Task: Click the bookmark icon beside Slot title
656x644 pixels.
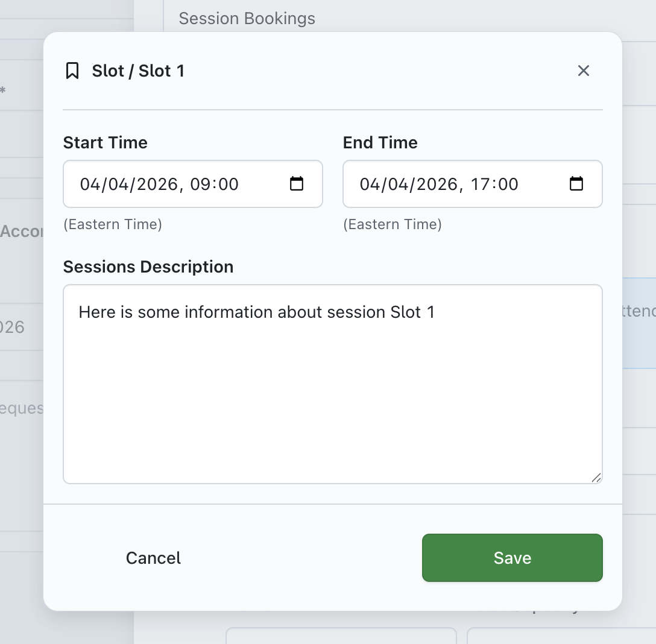Action: point(72,71)
